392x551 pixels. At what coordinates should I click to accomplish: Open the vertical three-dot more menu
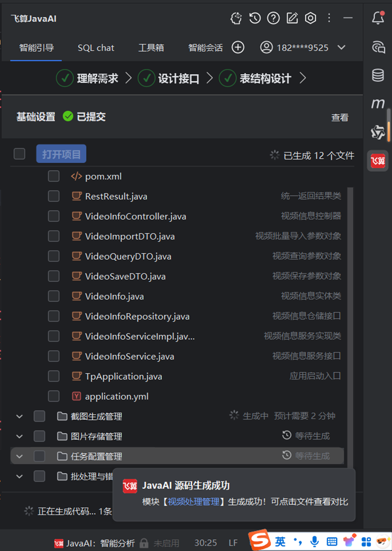[x=329, y=18]
